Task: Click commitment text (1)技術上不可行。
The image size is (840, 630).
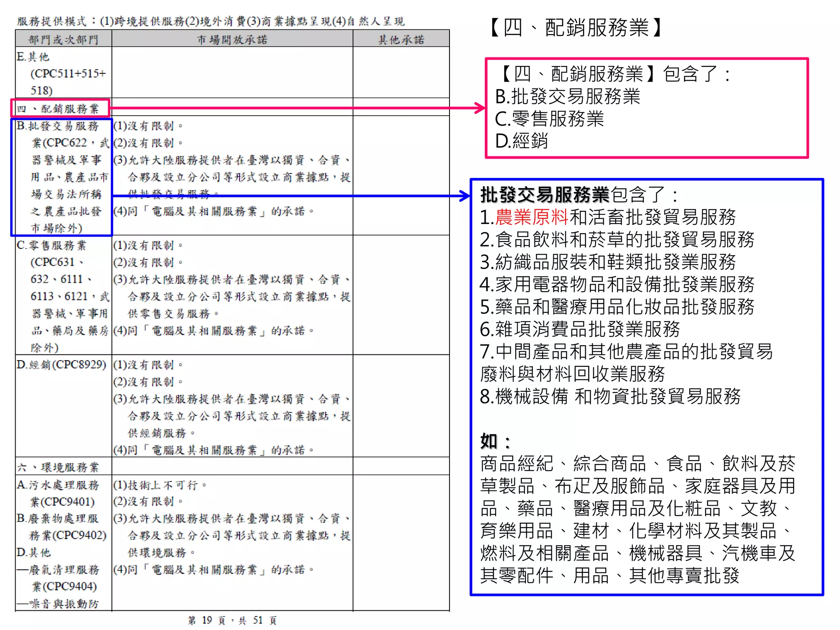Action: pos(160,485)
